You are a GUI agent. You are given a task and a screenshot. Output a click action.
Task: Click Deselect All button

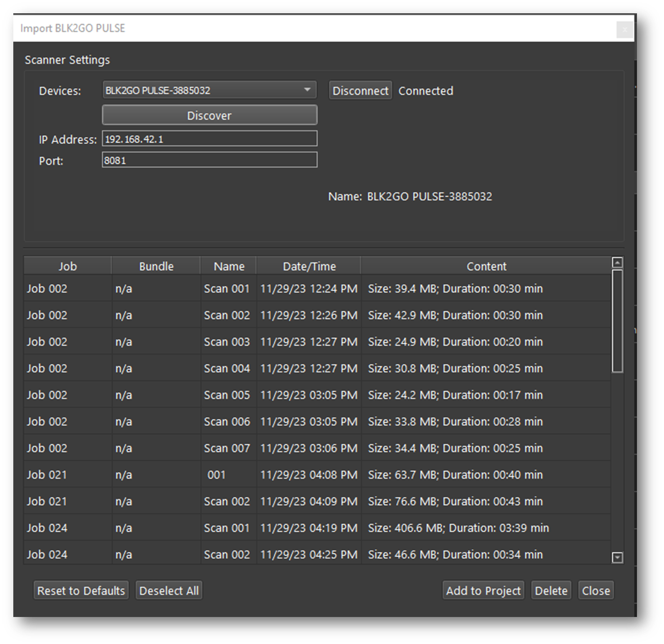pos(169,590)
